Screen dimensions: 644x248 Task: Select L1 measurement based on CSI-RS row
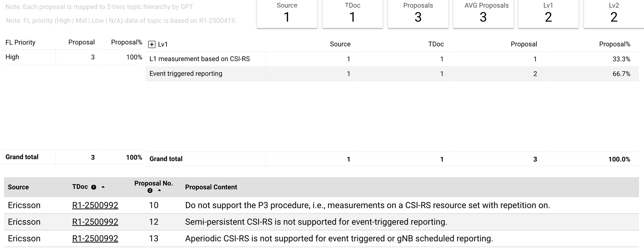(x=199, y=59)
